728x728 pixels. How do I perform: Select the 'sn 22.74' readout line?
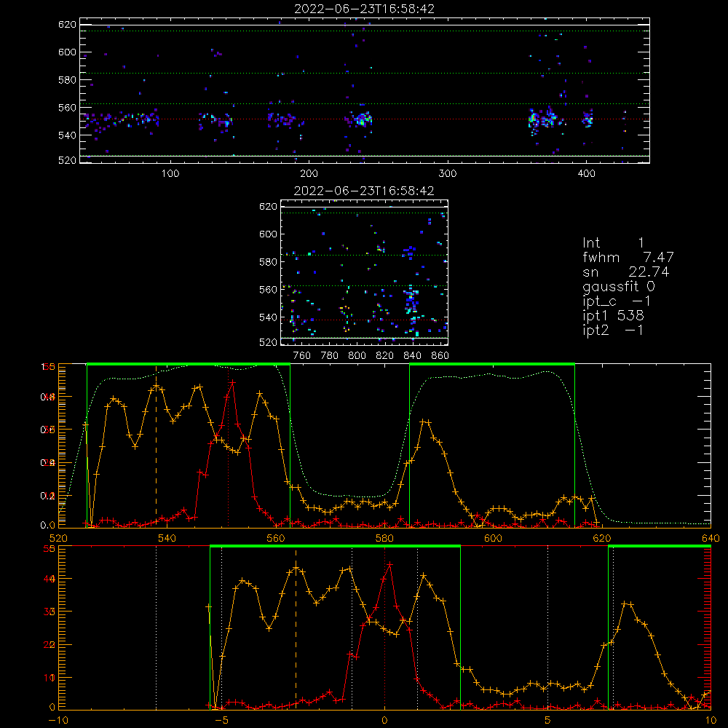626,272
